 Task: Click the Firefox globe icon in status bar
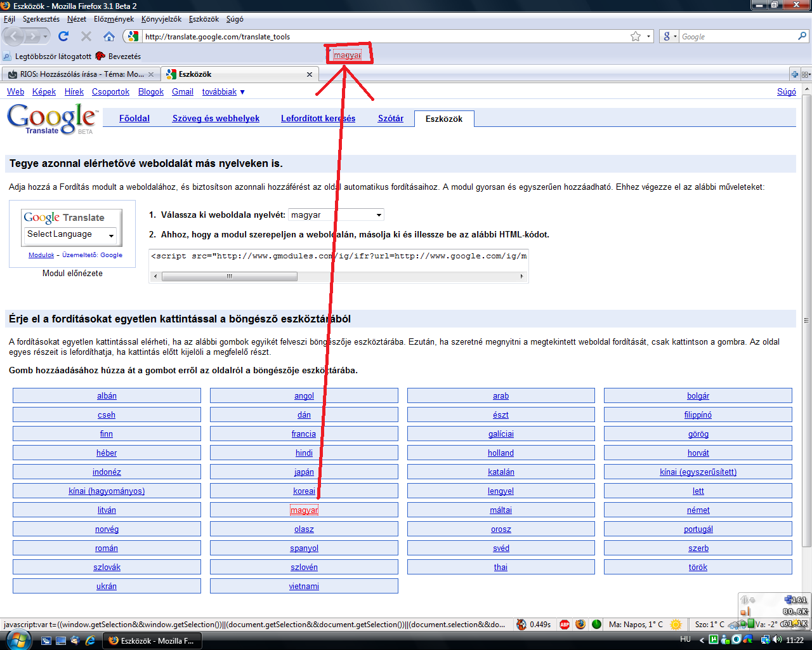(580, 624)
